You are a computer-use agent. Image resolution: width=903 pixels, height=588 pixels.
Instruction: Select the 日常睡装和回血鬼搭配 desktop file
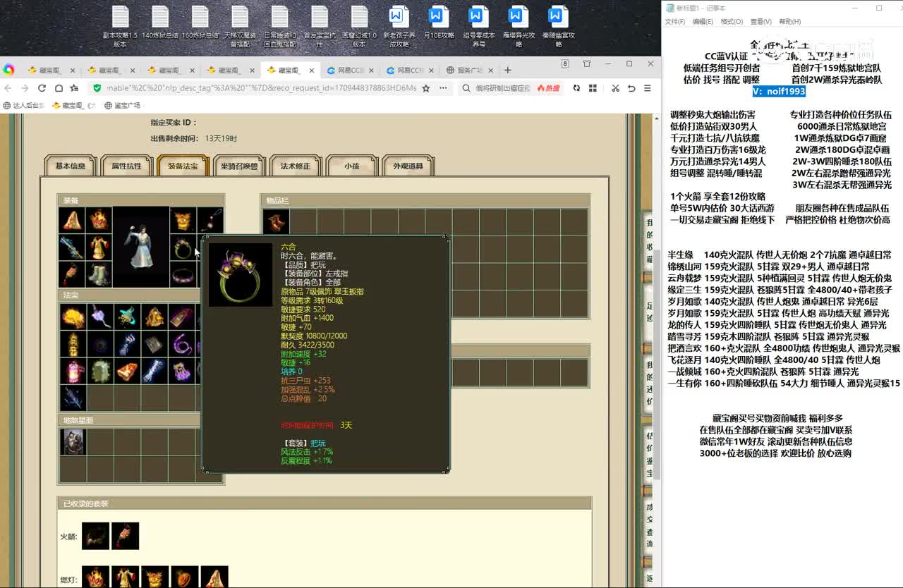[x=280, y=27]
